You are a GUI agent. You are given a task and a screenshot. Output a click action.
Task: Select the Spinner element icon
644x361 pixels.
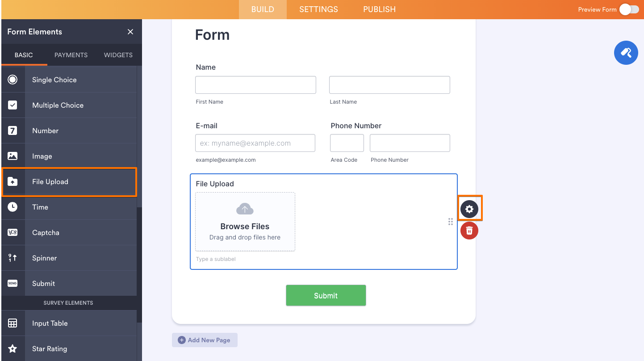point(13,258)
